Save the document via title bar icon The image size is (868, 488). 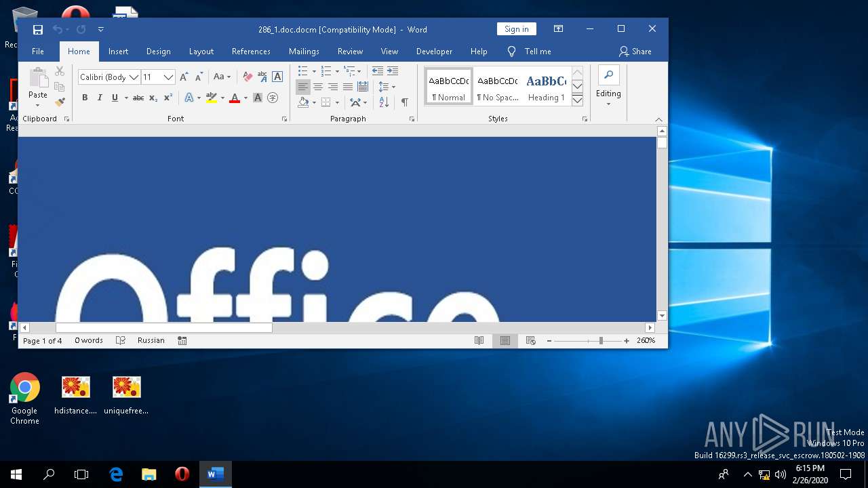click(x=38, y=29)
